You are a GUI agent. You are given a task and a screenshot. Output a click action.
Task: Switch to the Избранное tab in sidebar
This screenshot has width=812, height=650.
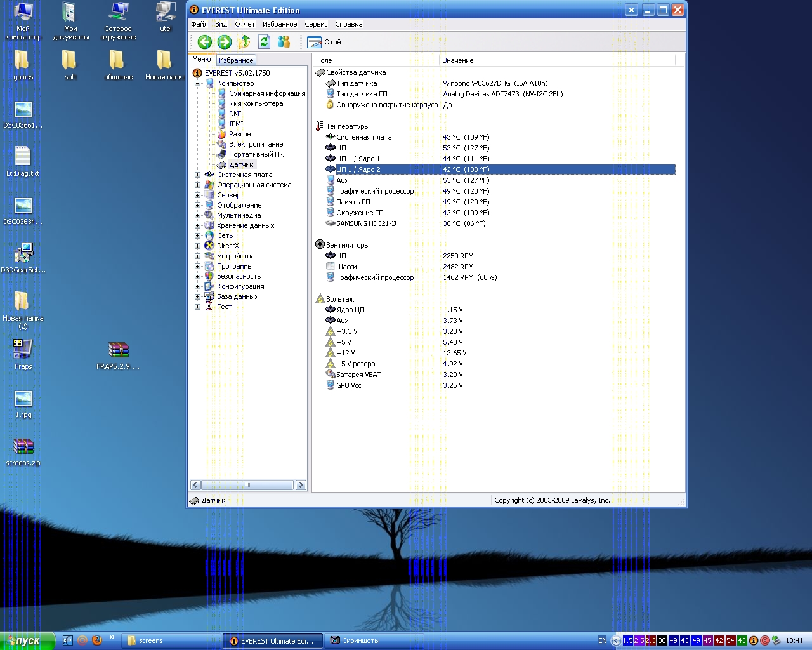pos(236,60)
